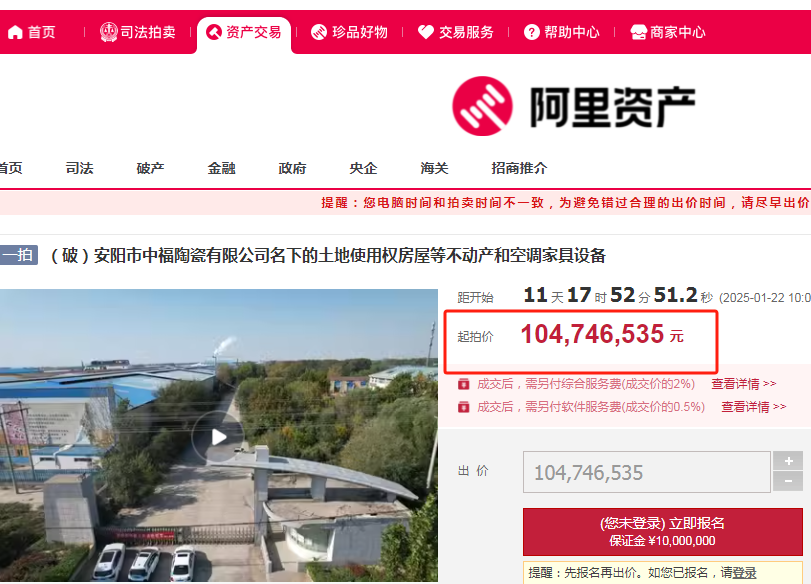Click the 登录 link in the reminder
This screenshot has width=811, height=584.
click(x=744, y=573)
